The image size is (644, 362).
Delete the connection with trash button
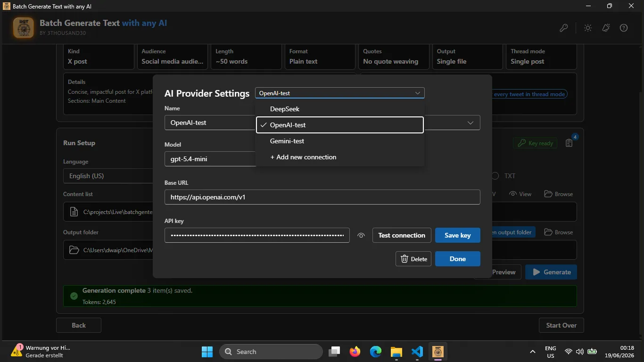[x=413, y=259]
